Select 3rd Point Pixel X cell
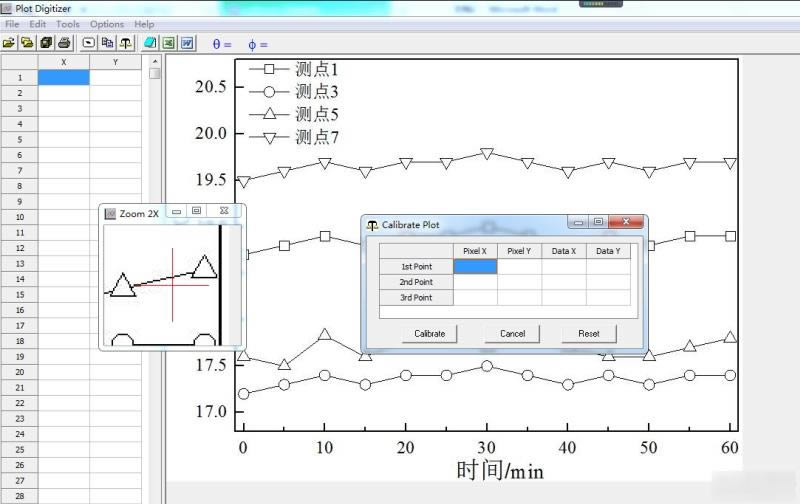The height and width of the screenshot is (504, 800). click(x=475, y=297)
